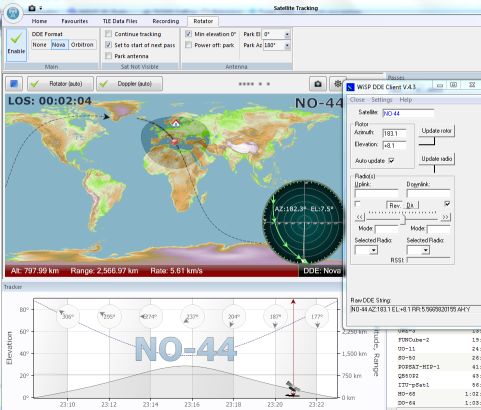The image size is (481, 410).
Task: Toggle Doppler (auto) button
Action: click(x=129, y=84)
